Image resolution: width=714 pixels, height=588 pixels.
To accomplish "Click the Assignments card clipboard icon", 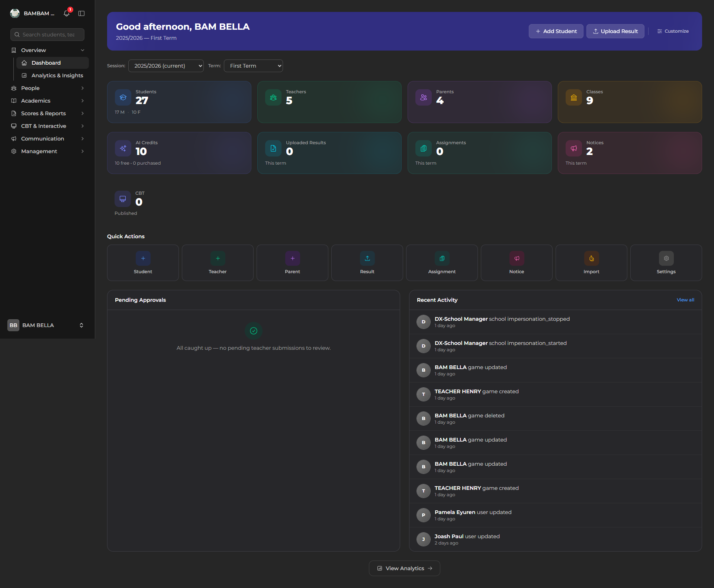I will point(424,148).
